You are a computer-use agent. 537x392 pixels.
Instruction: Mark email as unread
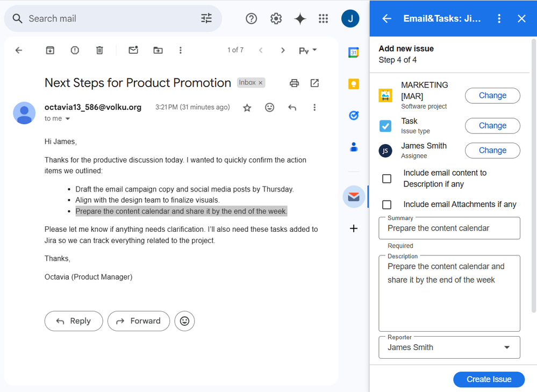[x=133, y=50]
